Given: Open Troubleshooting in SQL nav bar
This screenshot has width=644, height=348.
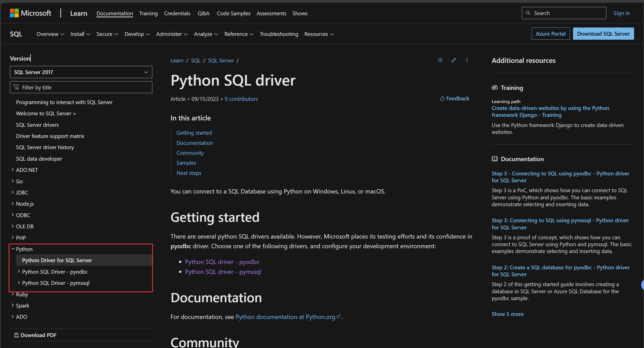Looking at the screenshot, I should [x=279, y=34].
